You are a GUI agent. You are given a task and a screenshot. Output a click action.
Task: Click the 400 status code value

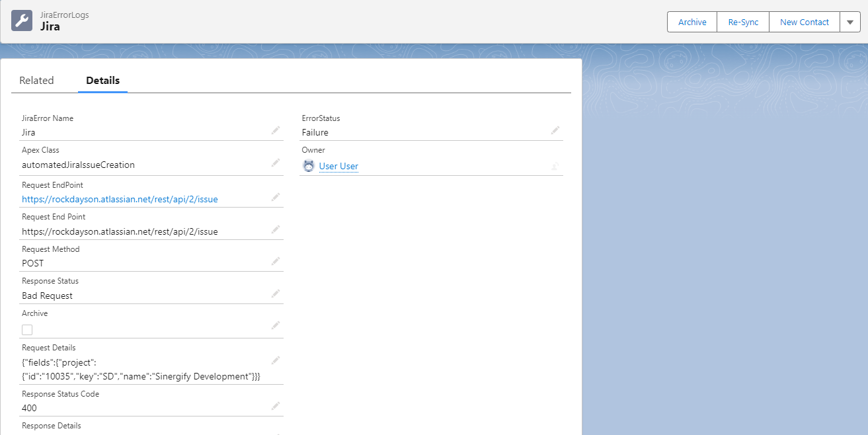click(29, 408)
